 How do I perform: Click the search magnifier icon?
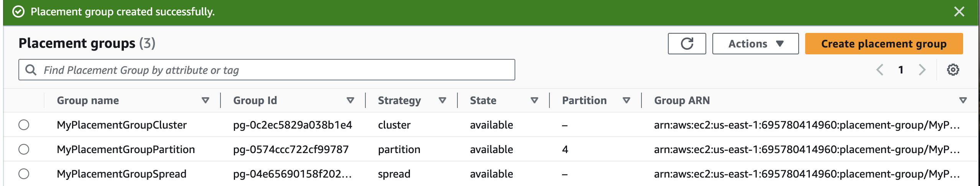pyautogui.click(x=31, y=70)
